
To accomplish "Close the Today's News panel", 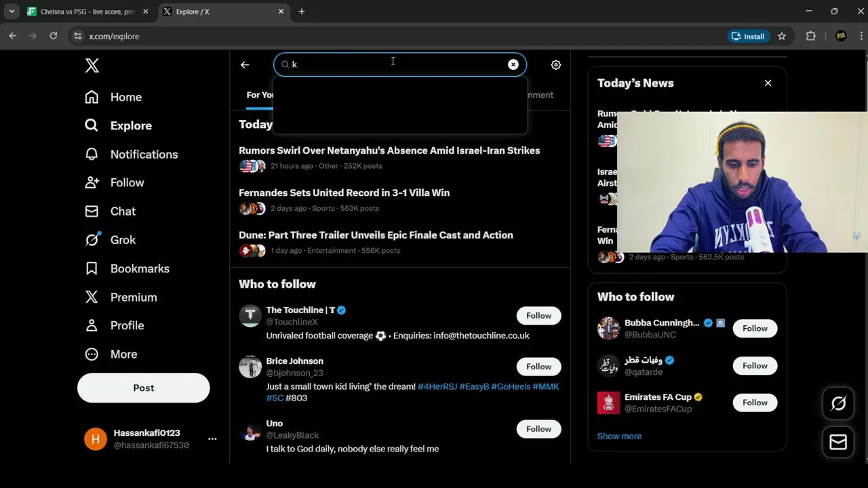I will 768,83.
